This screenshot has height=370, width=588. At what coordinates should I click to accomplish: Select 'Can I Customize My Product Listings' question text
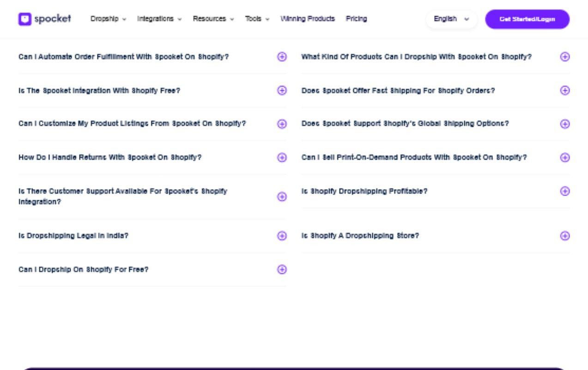coord(132,124)
